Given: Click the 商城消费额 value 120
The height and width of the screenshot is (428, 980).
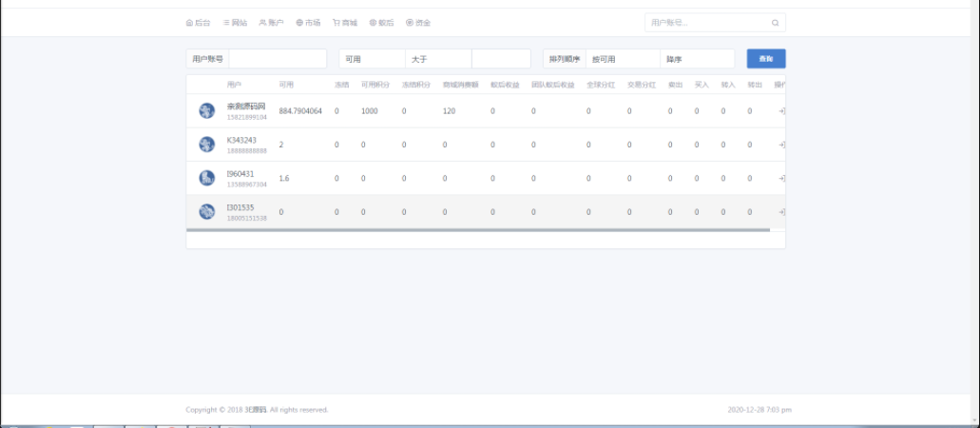Looking at the screenshot, I should [450, 111].
